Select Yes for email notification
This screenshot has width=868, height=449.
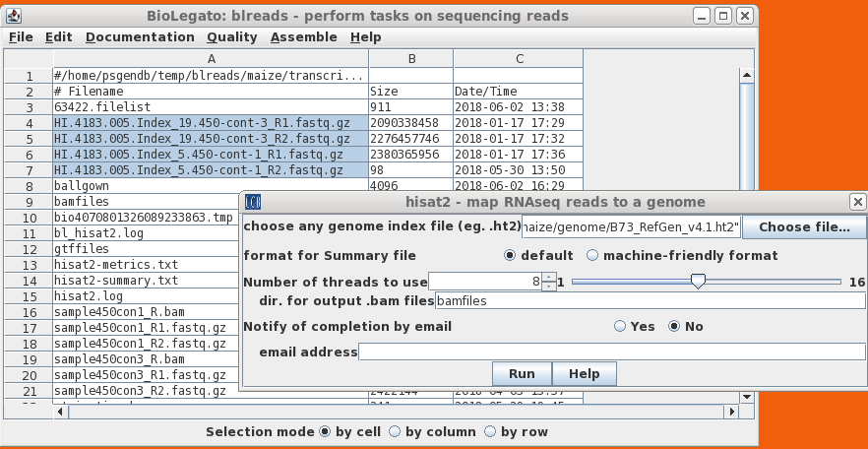pyautogui.click(x=620, y=327)
